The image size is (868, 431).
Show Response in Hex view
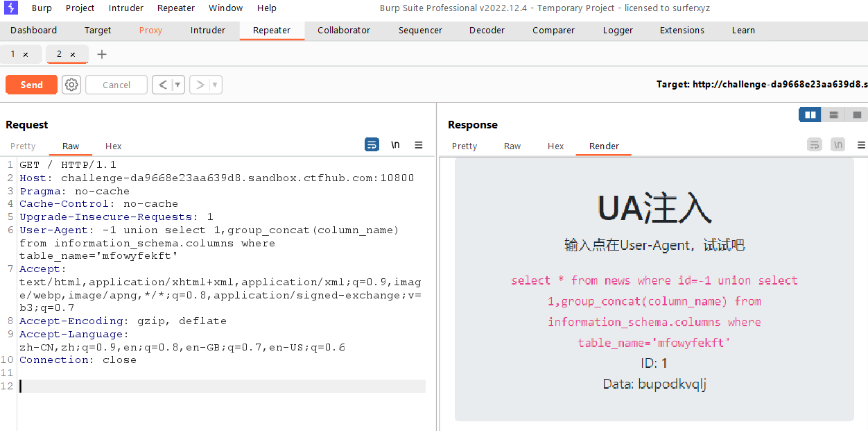556,146
